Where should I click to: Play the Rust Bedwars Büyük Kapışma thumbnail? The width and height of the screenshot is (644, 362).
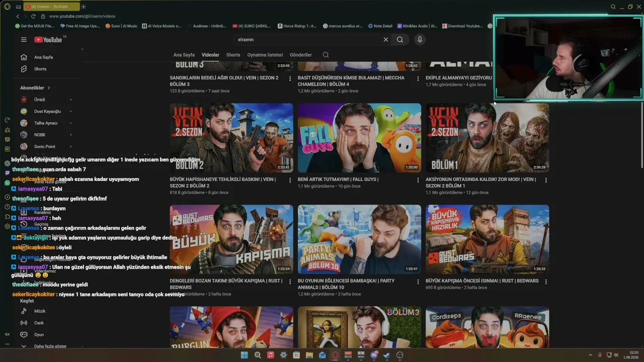pos(231,239)
